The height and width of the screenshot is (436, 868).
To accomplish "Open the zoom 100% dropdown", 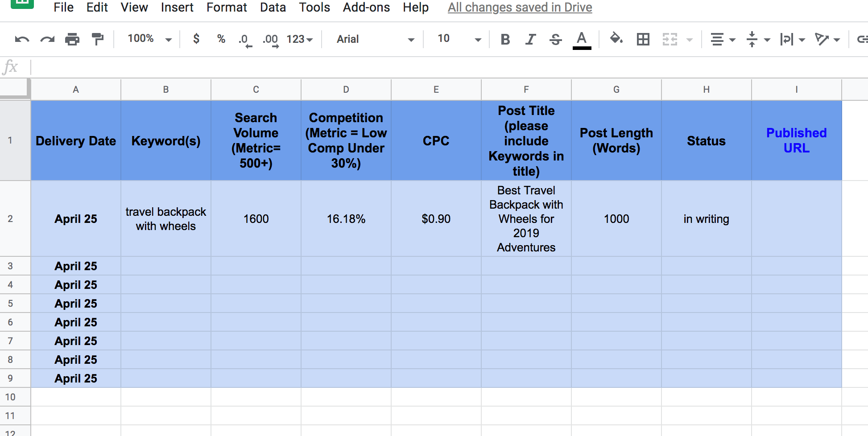I will (149, 39).
